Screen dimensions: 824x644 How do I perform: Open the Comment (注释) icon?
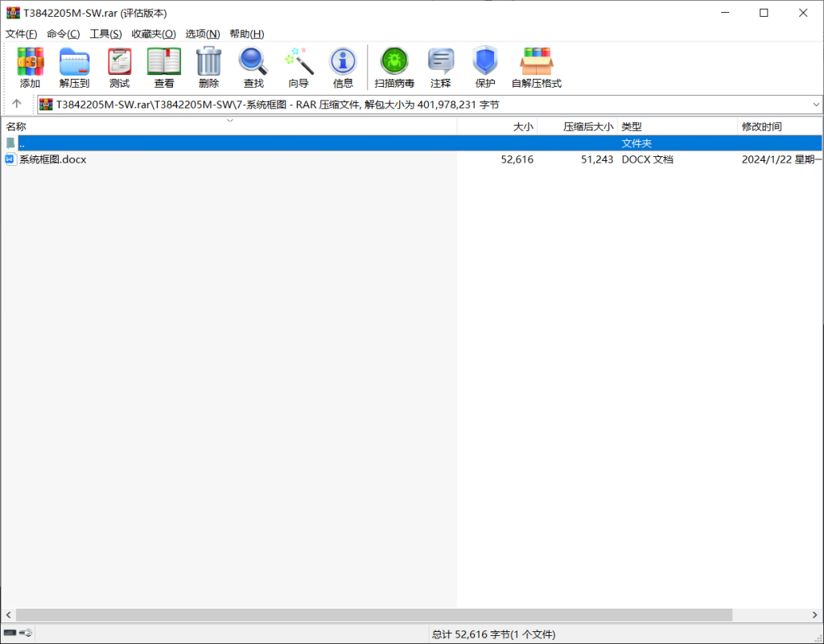coord(440,68)
